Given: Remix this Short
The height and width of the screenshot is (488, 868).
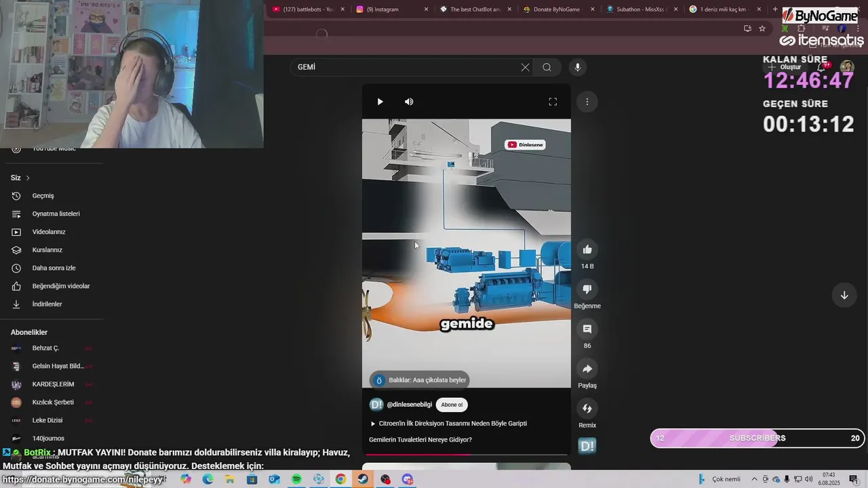Looking at the screenshot, I should point(587,409).
